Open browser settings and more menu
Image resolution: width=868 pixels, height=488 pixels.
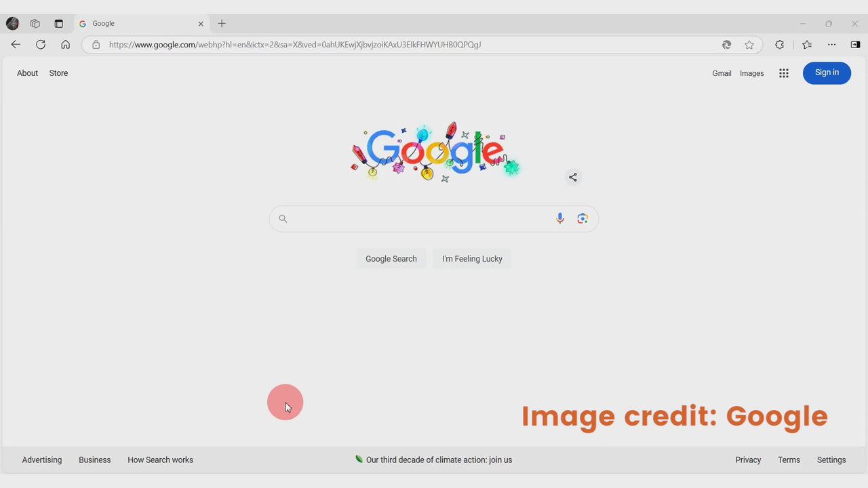coord(831,45)
